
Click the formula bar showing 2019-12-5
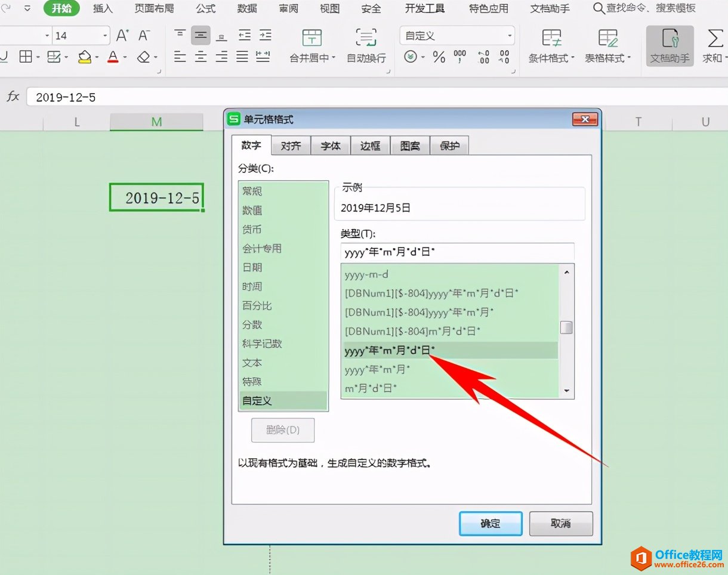coord(376,97)
